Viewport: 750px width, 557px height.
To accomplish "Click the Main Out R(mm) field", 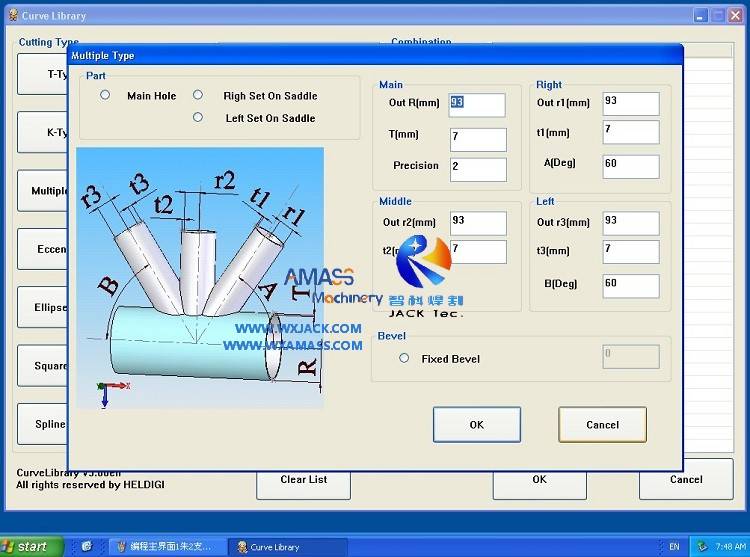I will (x=477, y=105).
